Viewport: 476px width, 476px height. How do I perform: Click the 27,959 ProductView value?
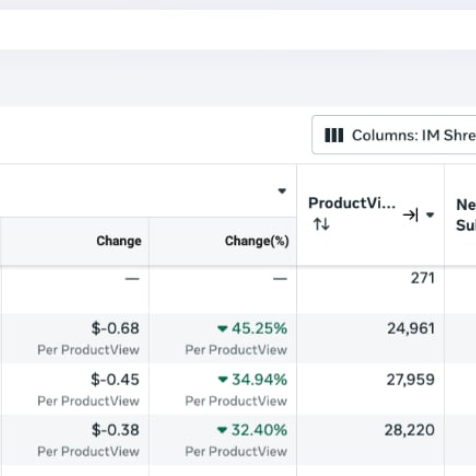[410, 379]
